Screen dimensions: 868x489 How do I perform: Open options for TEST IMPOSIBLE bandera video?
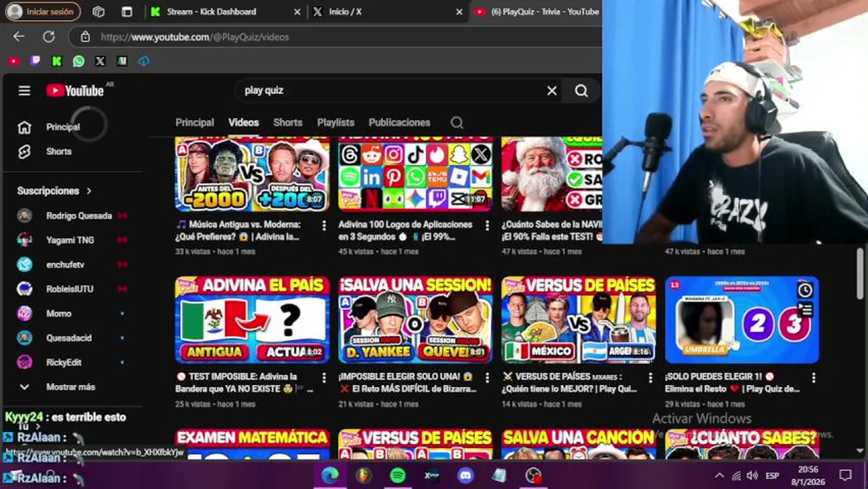point(323,378)
